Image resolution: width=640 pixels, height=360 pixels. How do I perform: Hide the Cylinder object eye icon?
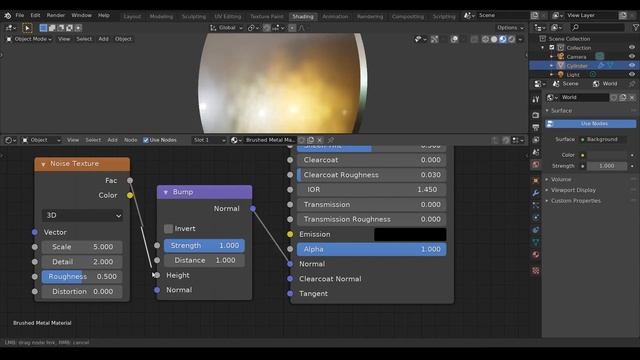[632, 66]
